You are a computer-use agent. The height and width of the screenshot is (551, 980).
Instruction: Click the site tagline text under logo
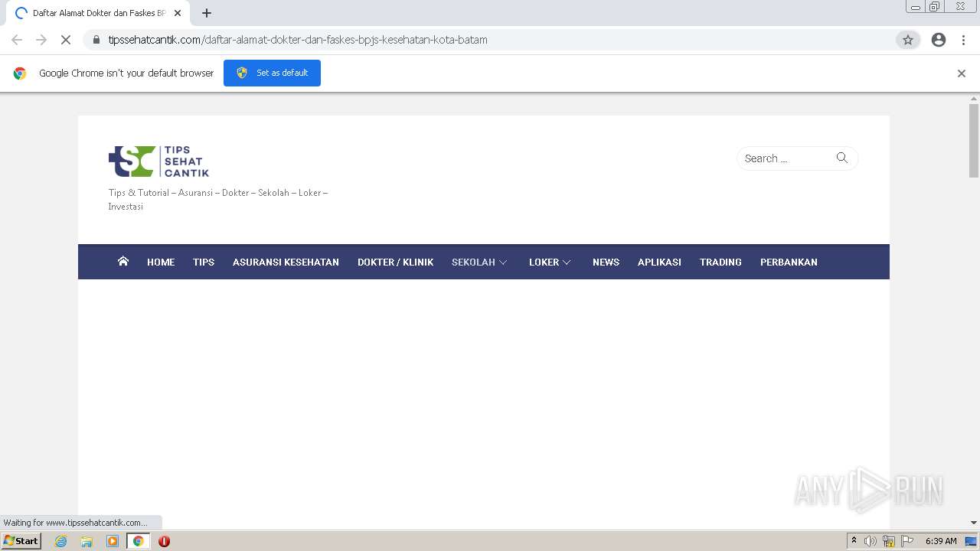coord(218,200)
